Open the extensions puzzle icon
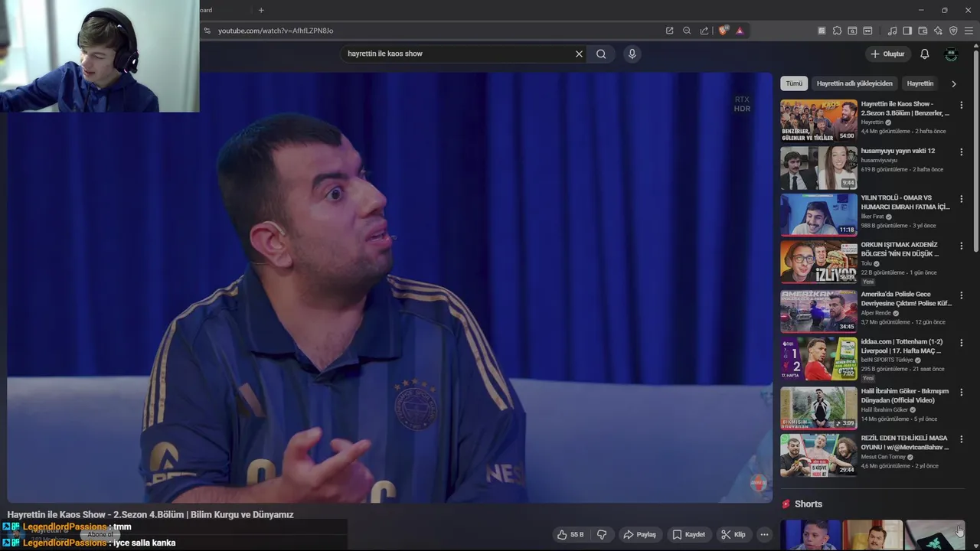The image size is (980, 551). [x=837, y=31]
